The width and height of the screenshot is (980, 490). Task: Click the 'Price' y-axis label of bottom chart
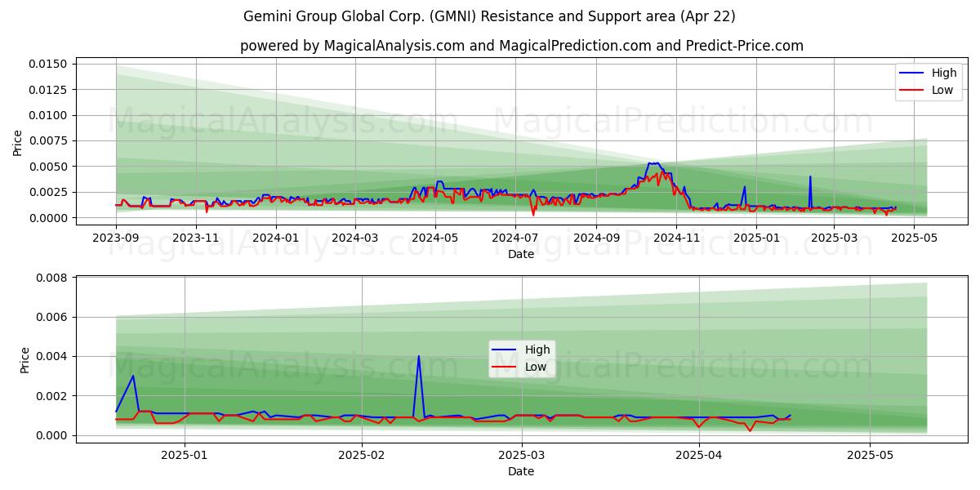click(x=24, y=359)
